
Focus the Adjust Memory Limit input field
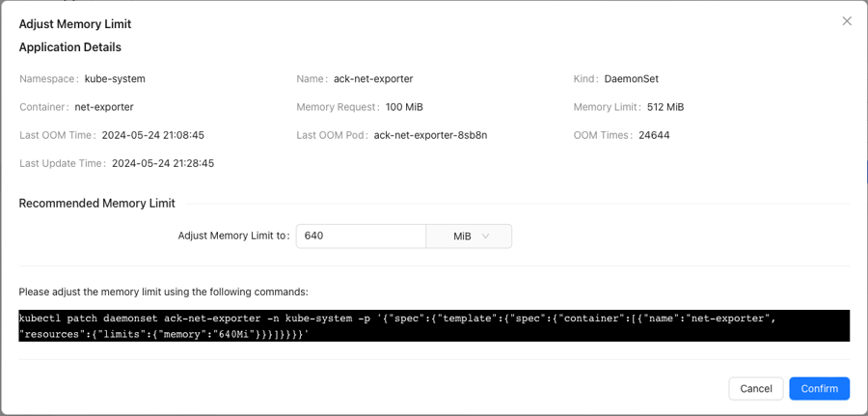point(361,236)
